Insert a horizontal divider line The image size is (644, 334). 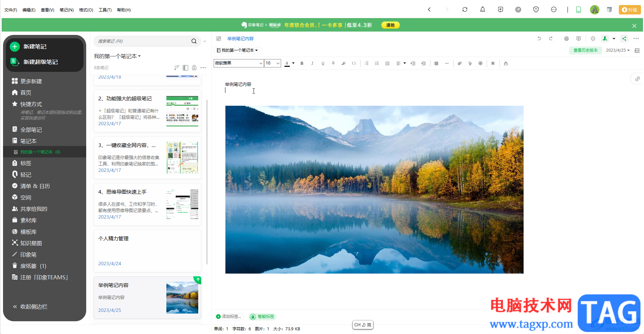[x=447, y=63]
